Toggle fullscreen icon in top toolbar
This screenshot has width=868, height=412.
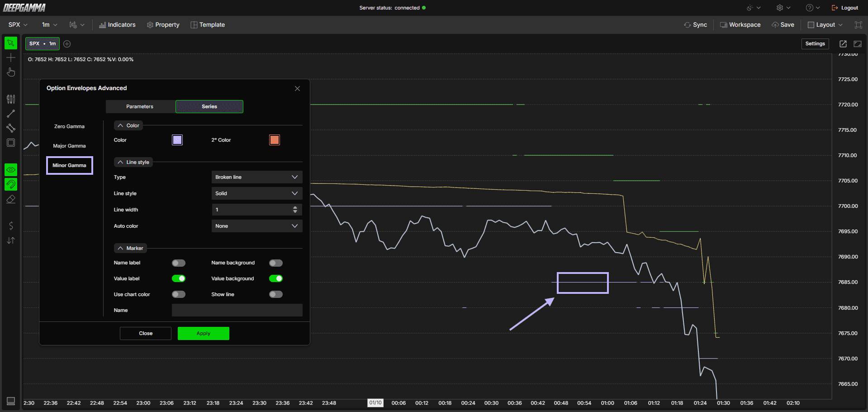pos(858,25)
